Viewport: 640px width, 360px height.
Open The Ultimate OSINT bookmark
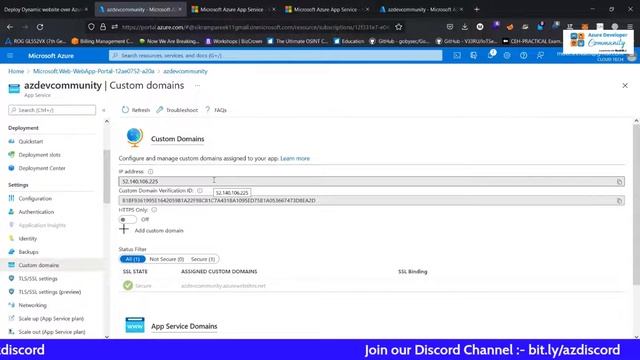[298, 41]
